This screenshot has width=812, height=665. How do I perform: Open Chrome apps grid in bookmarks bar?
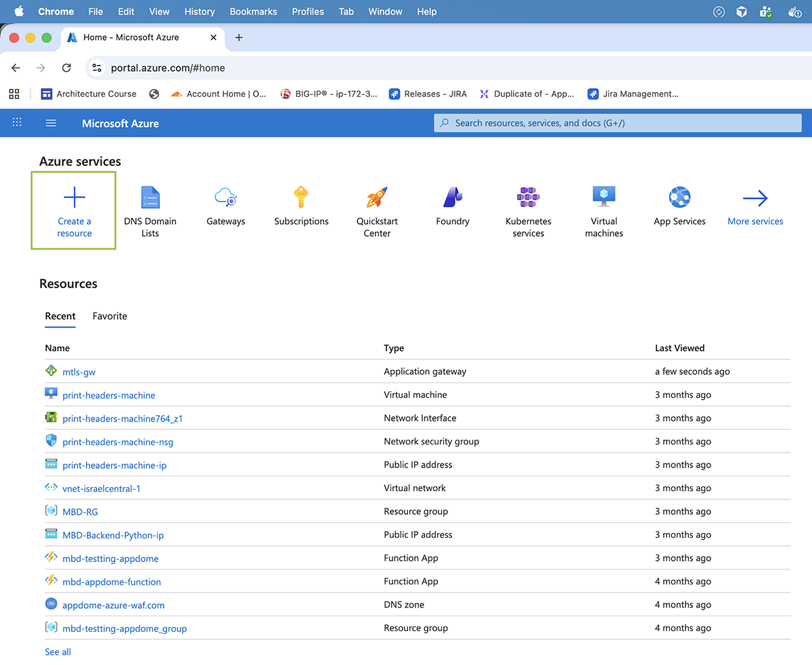click(x=15, y=94)
